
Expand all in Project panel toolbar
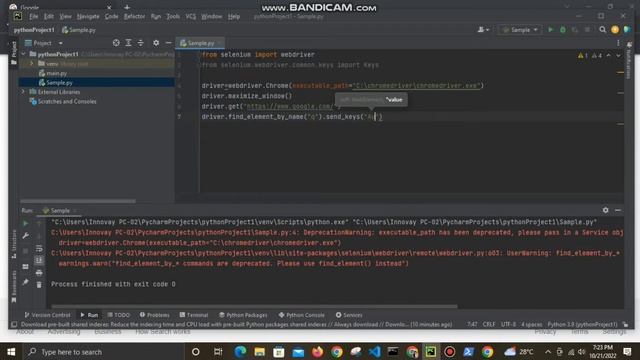(128, 43)
